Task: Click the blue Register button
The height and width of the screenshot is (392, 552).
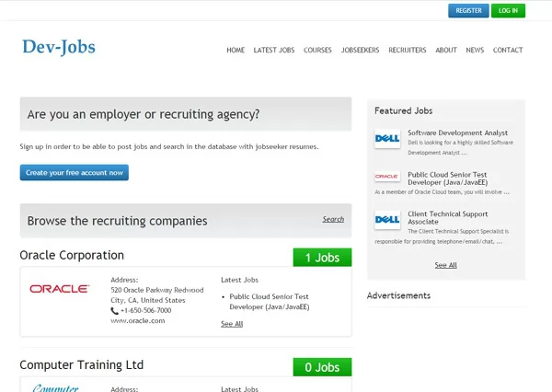Action: (x=468, y=10)
